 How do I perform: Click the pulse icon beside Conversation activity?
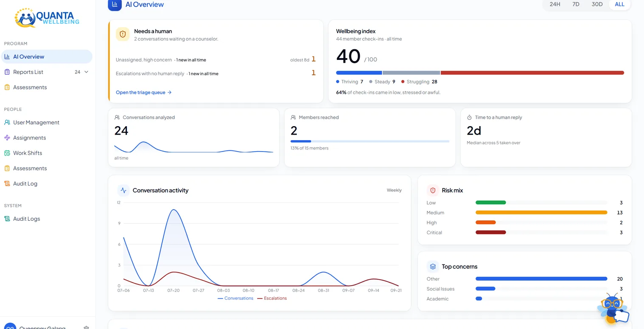pyautogui.click(x=123, y=190)
